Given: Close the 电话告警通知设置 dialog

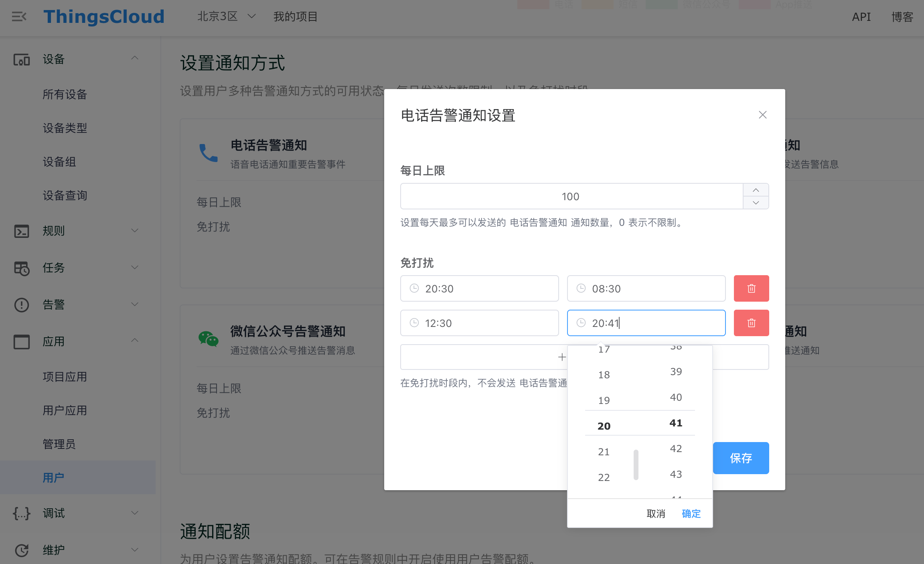Looking at the screenshot, I should coord(762,115).
